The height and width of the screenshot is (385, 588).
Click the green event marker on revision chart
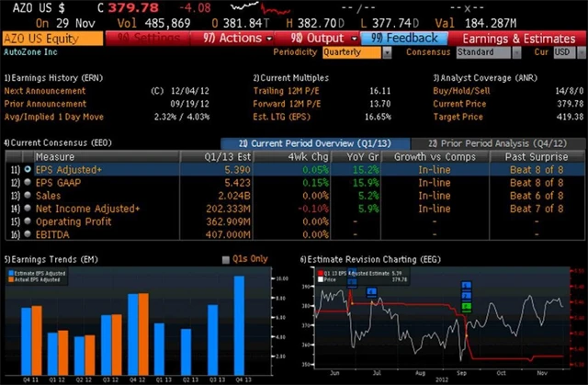[x=467, y=306]
